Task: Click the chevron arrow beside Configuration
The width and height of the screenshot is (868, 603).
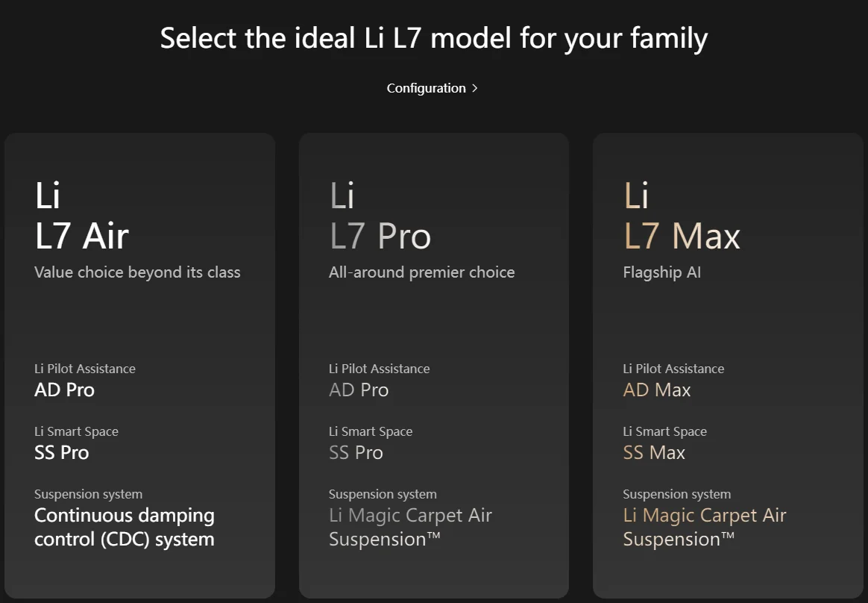Action: coord(475,88)
